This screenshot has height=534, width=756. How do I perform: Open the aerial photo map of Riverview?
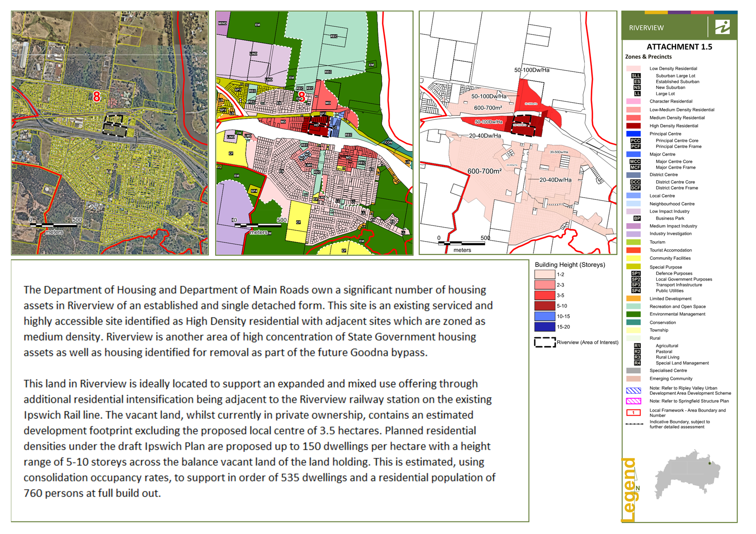(110, 133)
